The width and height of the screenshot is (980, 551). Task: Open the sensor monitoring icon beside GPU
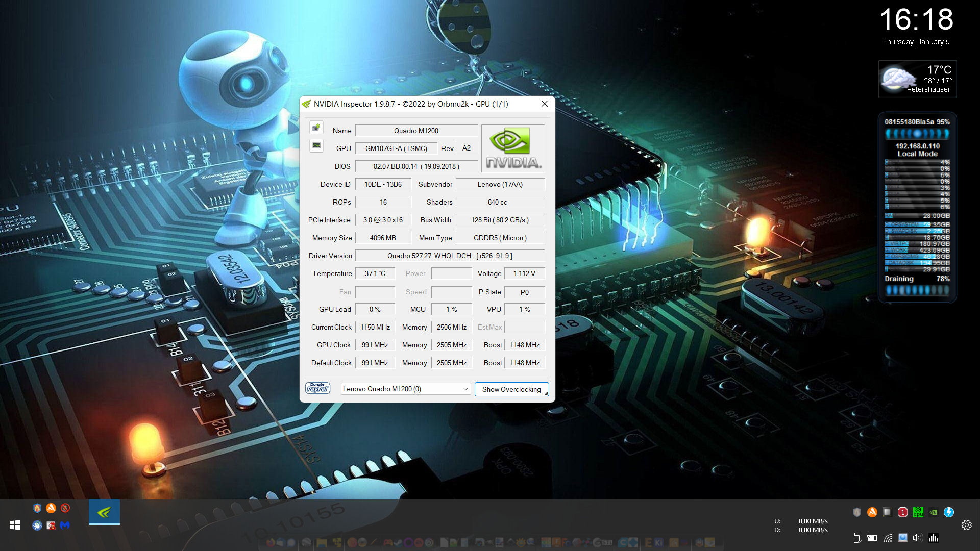(316, 146)
